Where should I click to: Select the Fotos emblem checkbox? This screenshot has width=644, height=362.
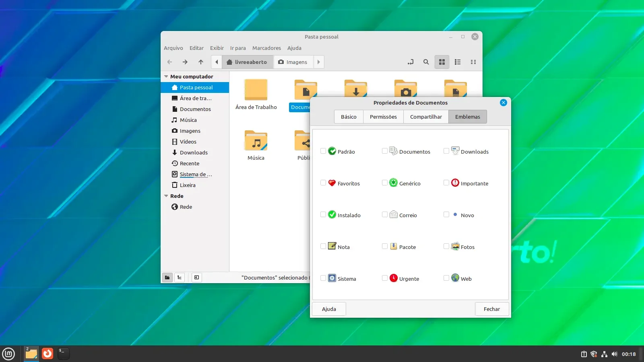pos(446,246)
